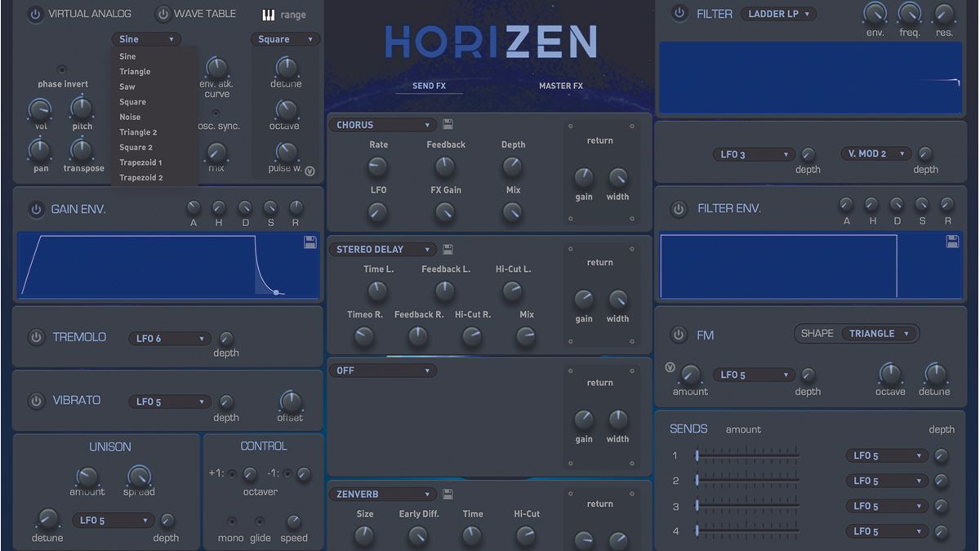The width and height of the screenshot is (980, 551).
Task: Click the Filter Env save icon
Action: click(x=953, y=242)
